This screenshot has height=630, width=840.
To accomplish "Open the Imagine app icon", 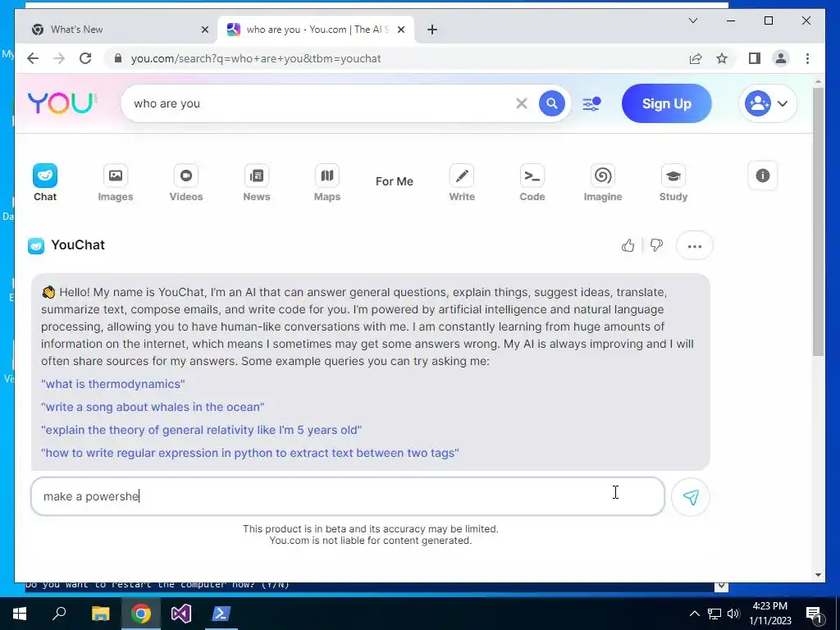I will [603, 182].
